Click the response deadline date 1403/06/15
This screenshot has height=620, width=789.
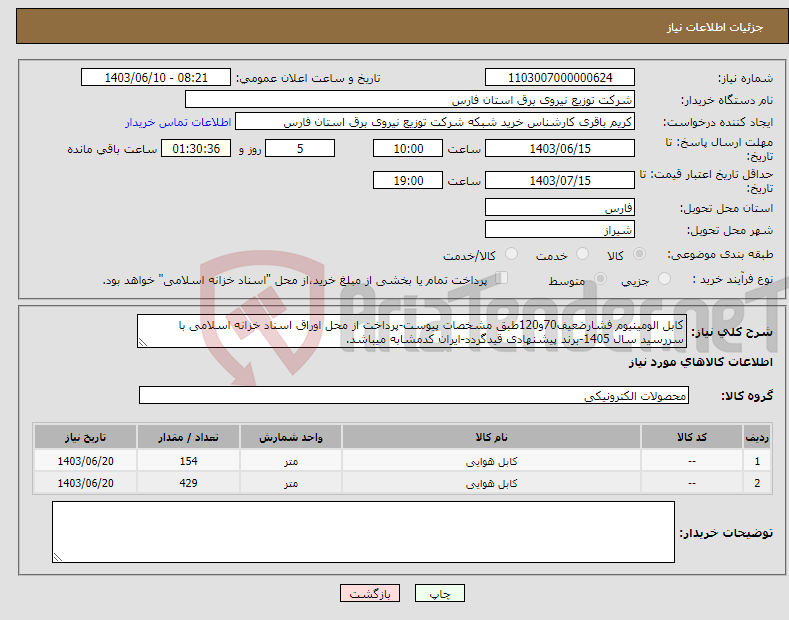click(560, 148)
